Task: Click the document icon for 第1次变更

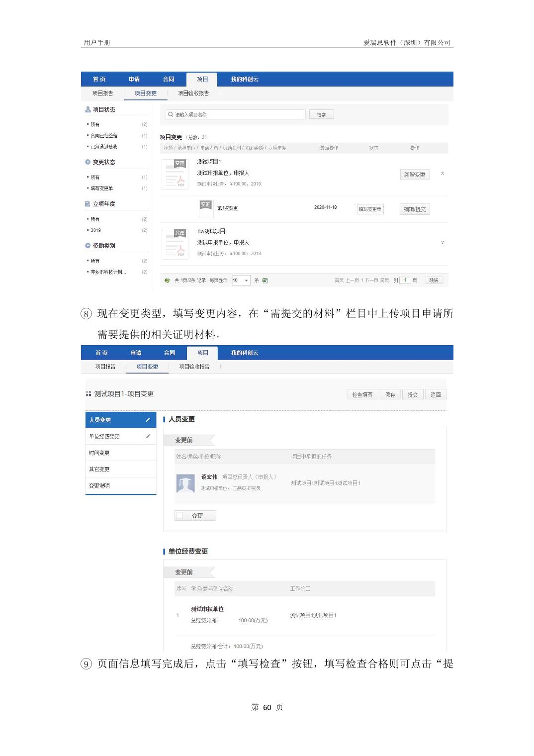Action: click(205, 209)
